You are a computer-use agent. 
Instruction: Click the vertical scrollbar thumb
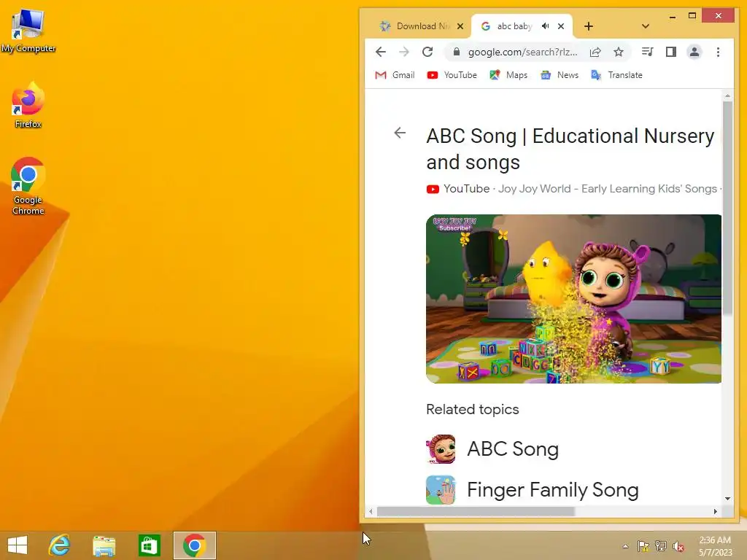[727, 207]
